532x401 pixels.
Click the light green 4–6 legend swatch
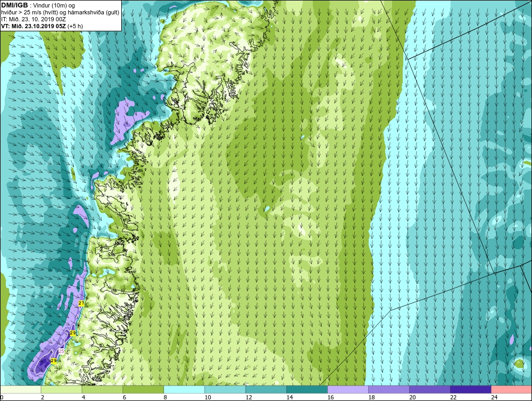[102, 389]
